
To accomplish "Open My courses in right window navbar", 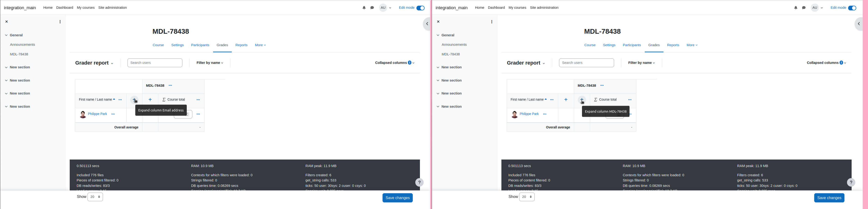I will 517,8.
